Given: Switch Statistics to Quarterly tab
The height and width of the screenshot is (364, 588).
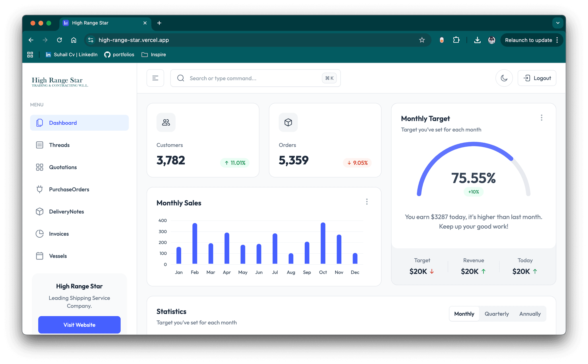Looking at the screenshot, I should click(x=496, y=314).
